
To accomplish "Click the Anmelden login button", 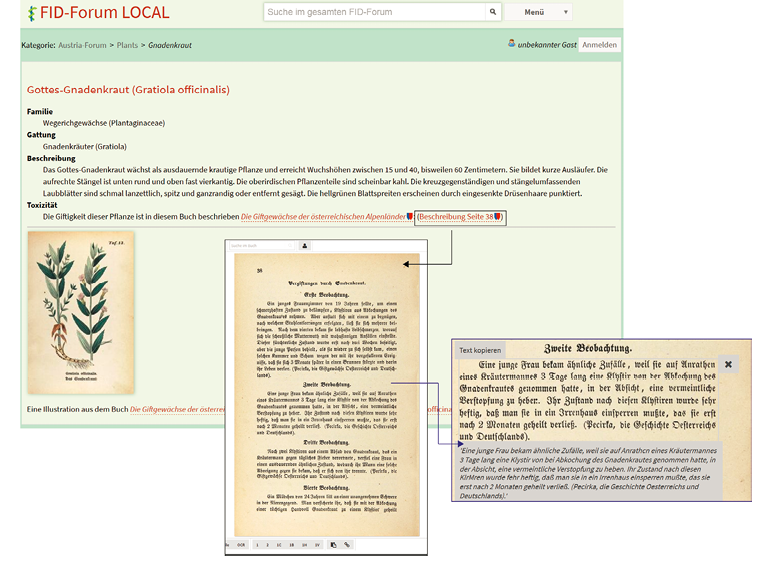I will point(599,45).
